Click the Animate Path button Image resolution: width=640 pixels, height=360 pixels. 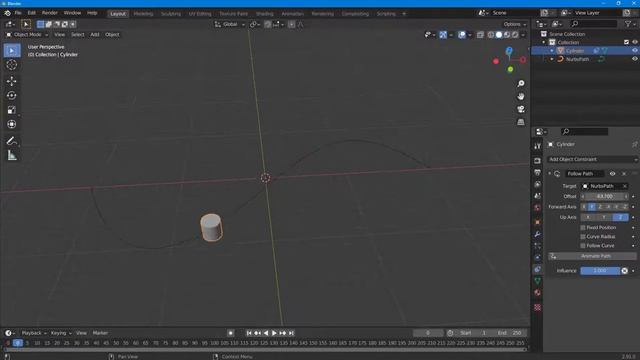pos(592,256)
